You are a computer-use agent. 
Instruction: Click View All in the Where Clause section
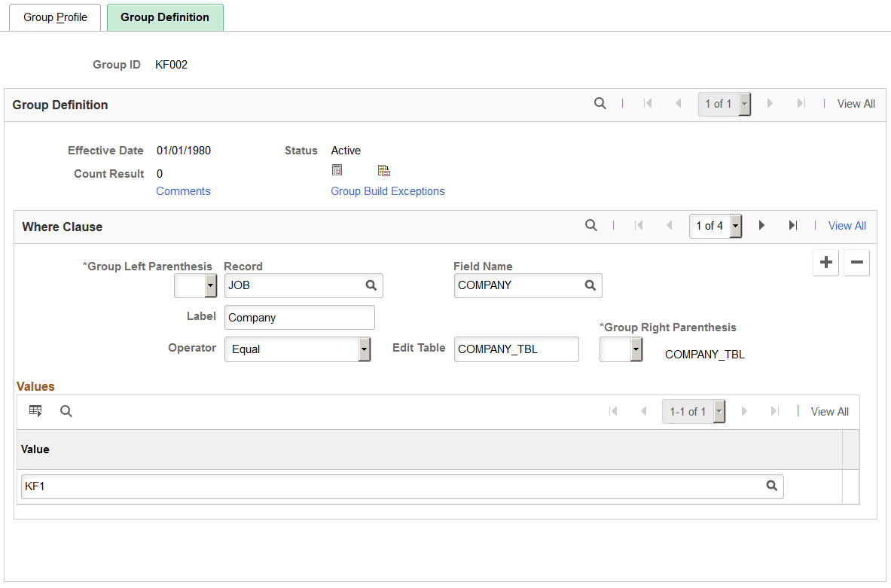[x=847, y=225]
